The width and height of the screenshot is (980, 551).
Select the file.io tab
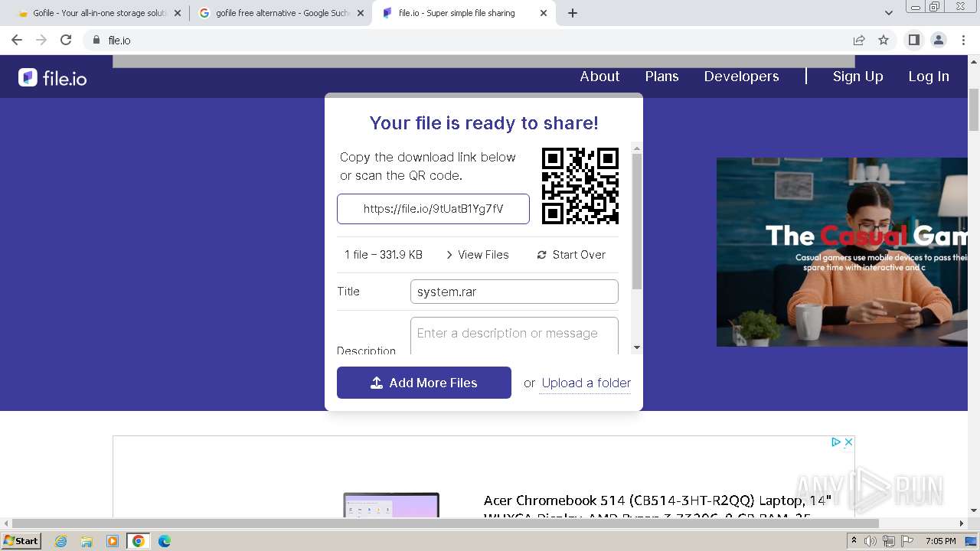coord(463,13)
